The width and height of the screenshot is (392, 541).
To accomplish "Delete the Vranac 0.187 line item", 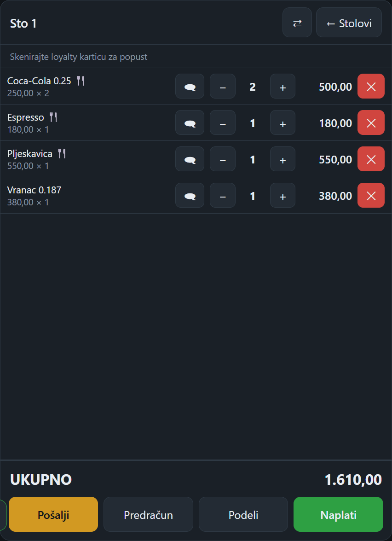I will click(371, 195).
